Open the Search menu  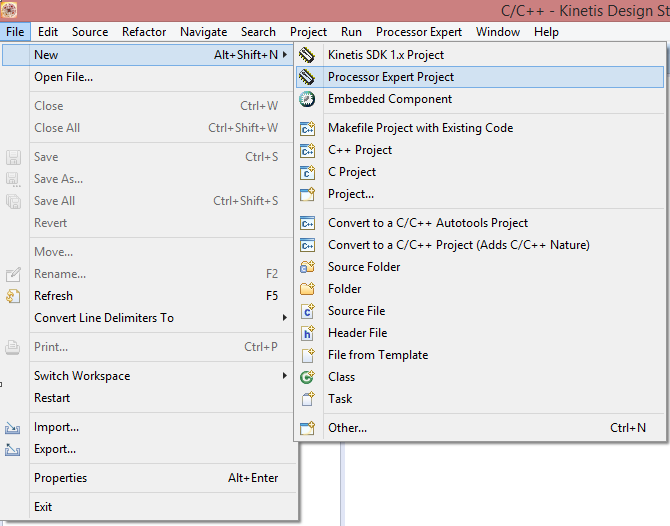258,32
